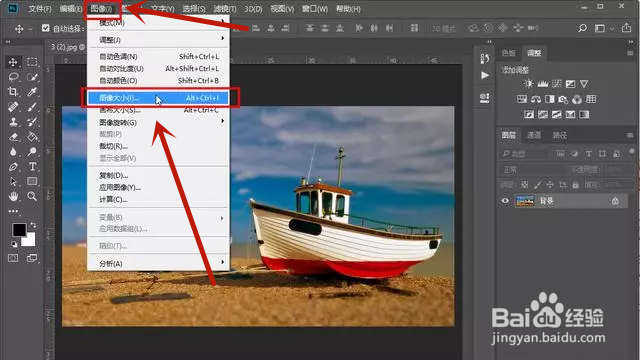
Task: Click the Share icon at top right
Action: coord(626,28)
